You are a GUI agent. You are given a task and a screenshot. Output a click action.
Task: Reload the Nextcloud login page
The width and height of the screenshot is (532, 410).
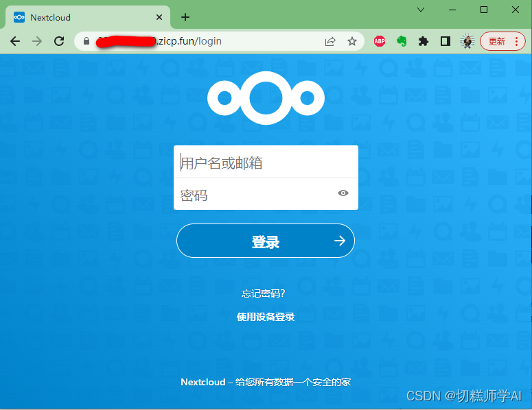point(59,41)
